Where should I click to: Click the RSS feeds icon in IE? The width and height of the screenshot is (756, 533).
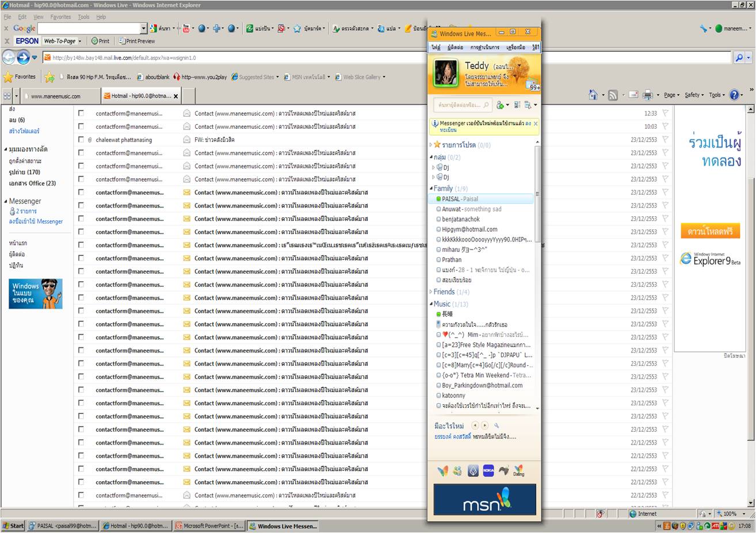613,95
